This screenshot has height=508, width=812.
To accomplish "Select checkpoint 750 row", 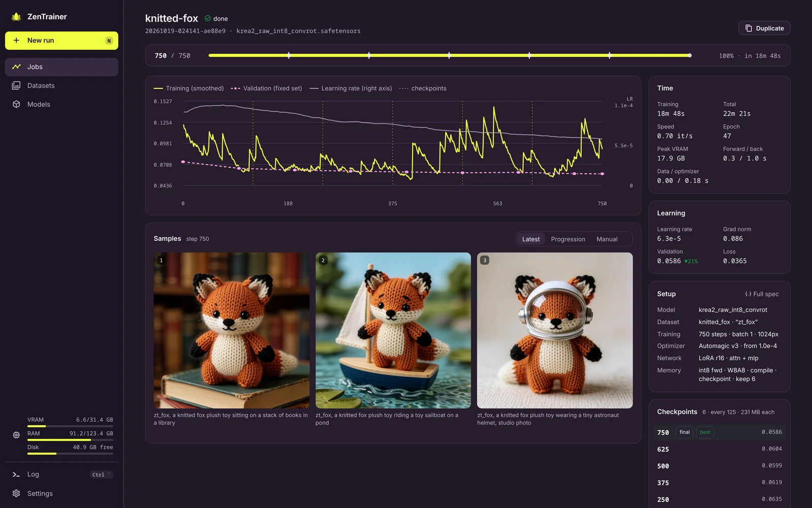I will tap(719, 432).
